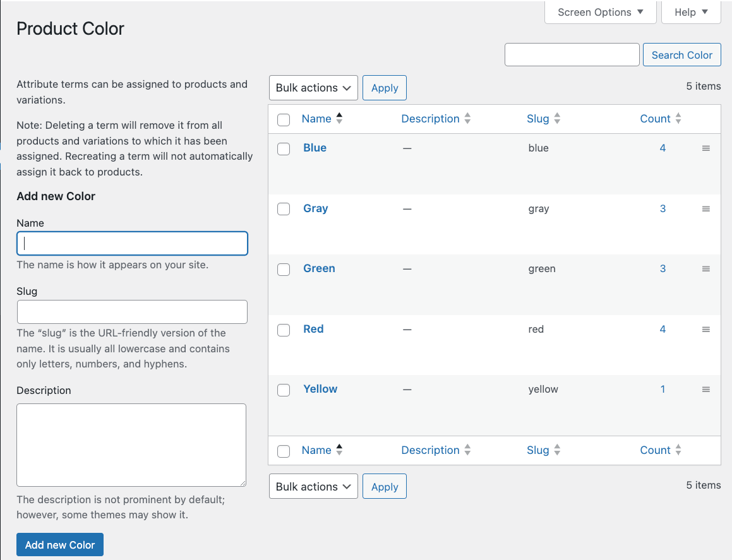Click the 'gray' slug text
This screenshot has width=732, height=560.
pos(539,209)
